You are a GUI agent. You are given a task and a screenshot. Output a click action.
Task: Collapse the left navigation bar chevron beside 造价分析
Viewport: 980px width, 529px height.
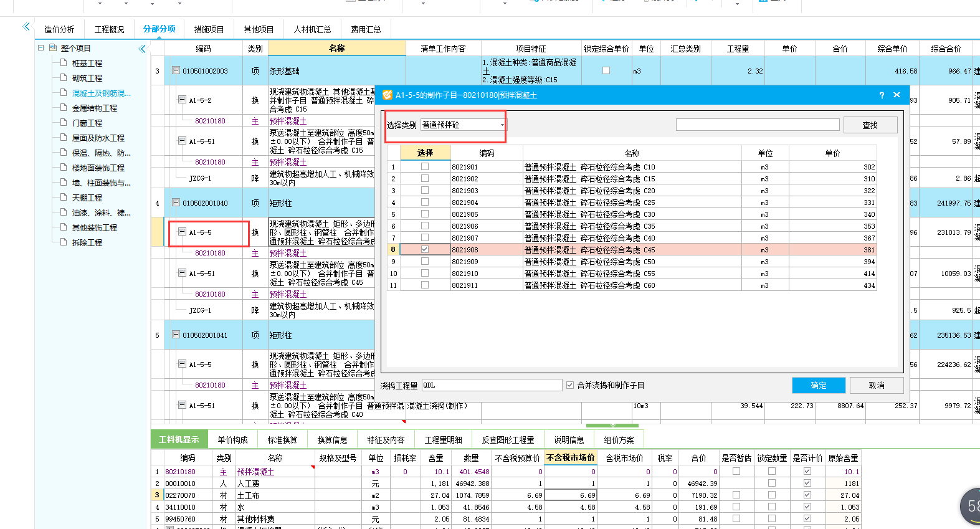(26, 26)
